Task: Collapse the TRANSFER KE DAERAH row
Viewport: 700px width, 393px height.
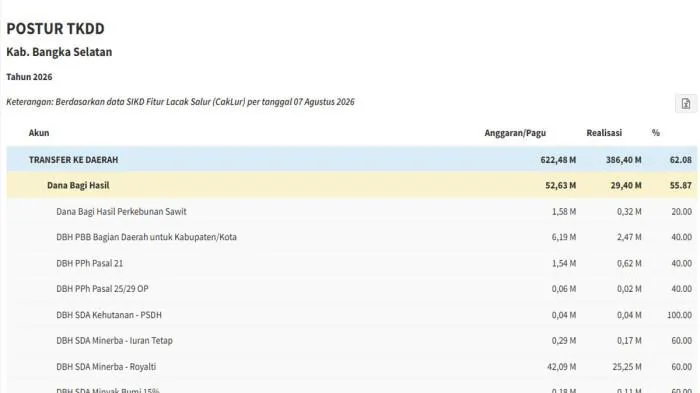Action: pyautogui.click(x=352, y=159)
